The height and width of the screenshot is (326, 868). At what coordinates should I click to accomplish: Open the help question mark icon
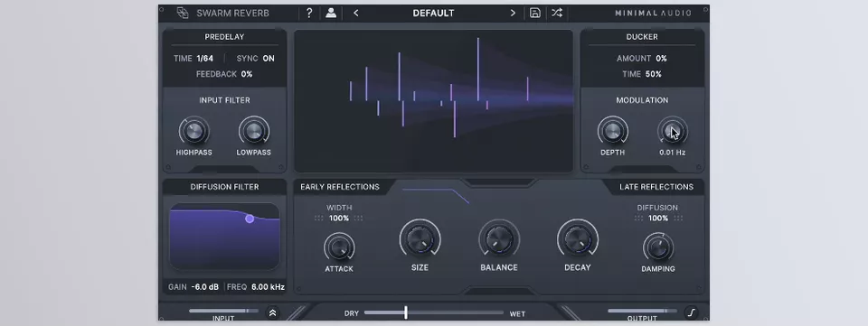click(309, 13)
